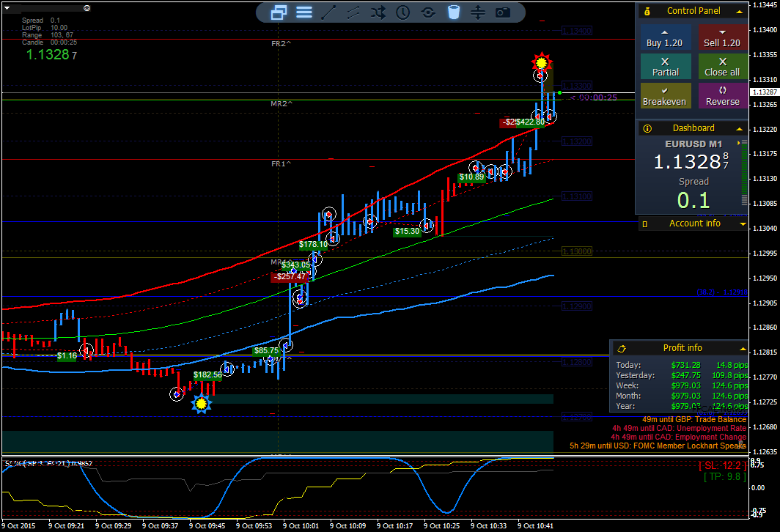Click the vertical compress arrows icon
The image size is (780, 532).
point(478,12)
